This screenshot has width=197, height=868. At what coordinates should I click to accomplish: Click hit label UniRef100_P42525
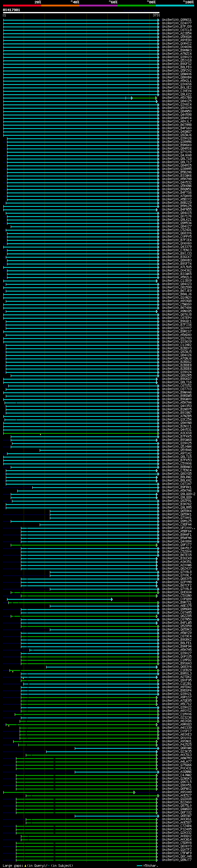coord(176,745)
